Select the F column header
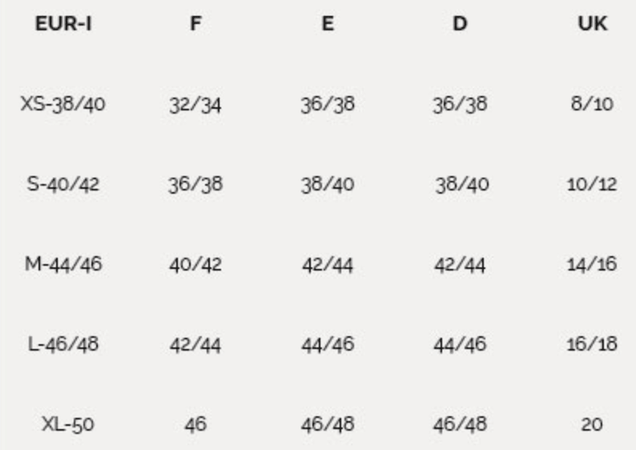The width and height of the screenshot is (636, 450). click(x=195, y=24)
